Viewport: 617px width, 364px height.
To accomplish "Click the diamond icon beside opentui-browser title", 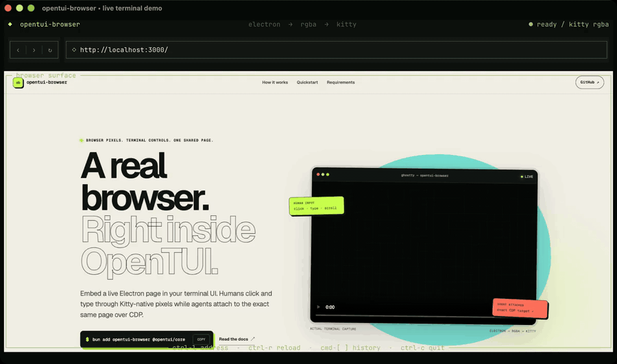I will click(x=10, y=24).
